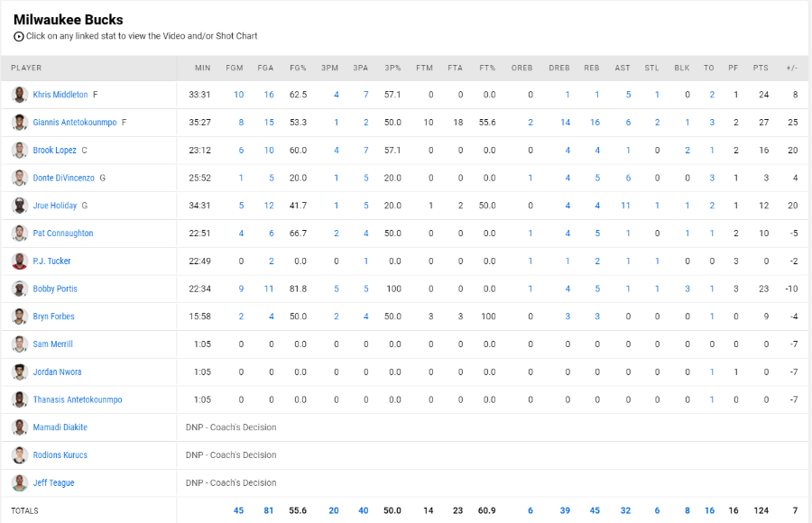The image size is (812, 523).
Task: View Giannis Antetokounmpo's 16 total rebounds
Action: coord(595,123)
